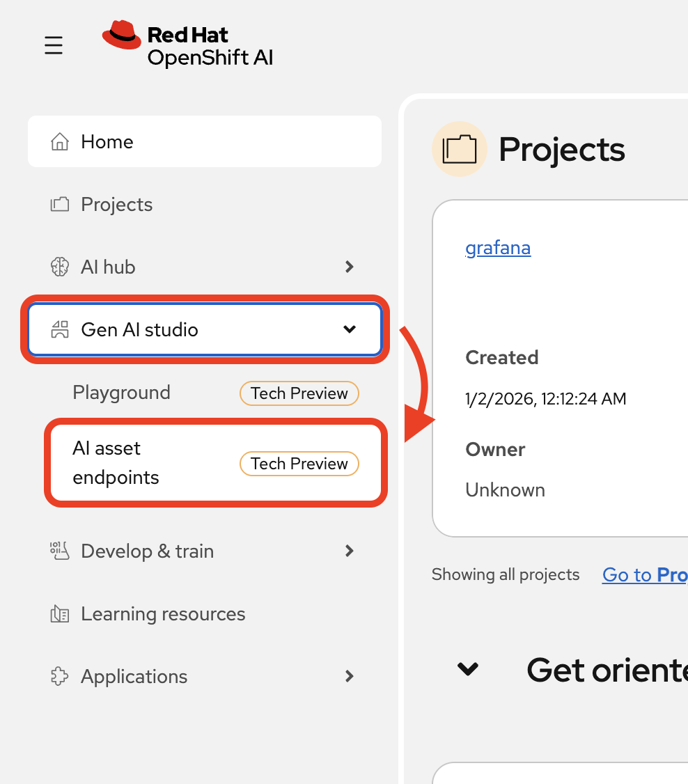Screen dimensions: 688x784
Task: Expand the Applications chevron
Action: 350,676
